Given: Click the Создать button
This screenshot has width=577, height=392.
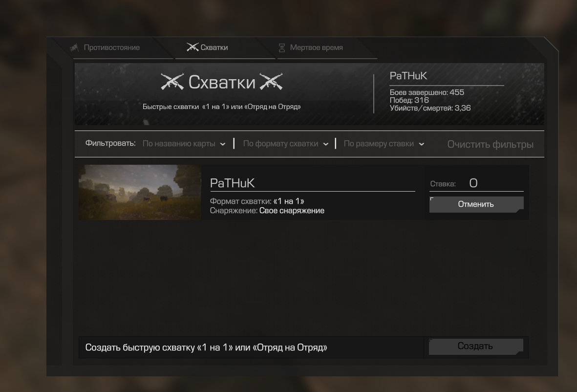Looking at the screenshot, I should [476, 347].
